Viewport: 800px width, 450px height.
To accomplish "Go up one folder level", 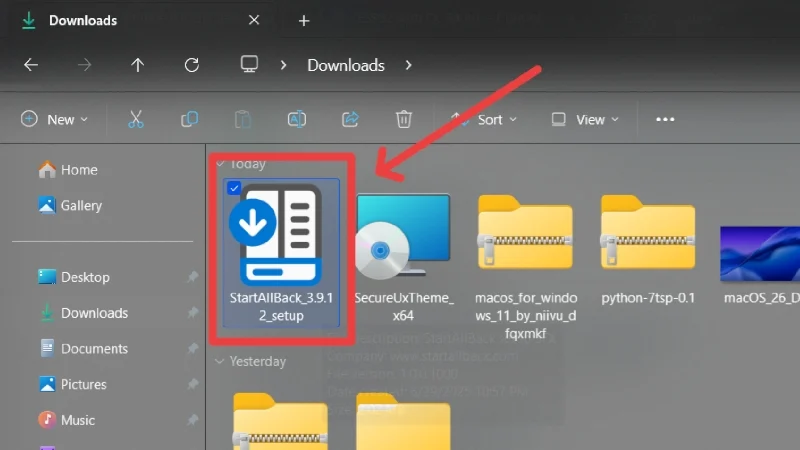I will (x=137, y=65).
